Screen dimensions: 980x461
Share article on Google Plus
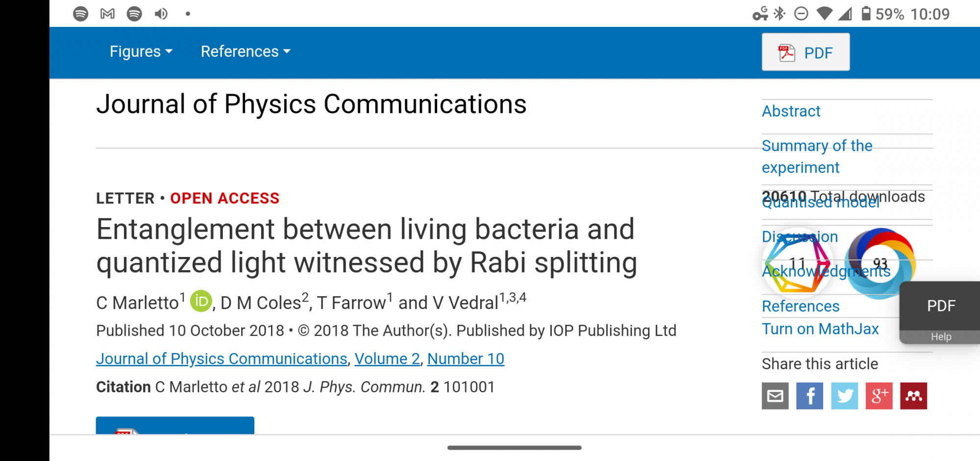(879, 396)
